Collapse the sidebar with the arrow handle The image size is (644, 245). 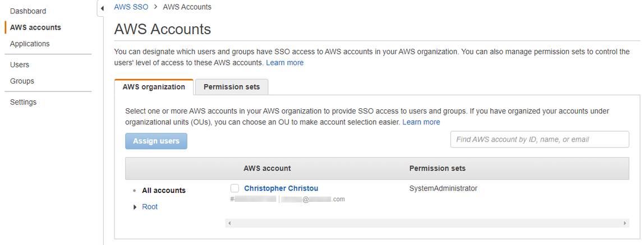click(x=102, y=8)
